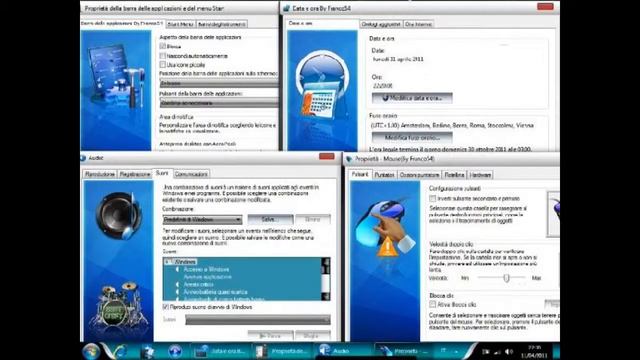Open the Combinazione sound scheme dropdown
The width and height of the screenshot is (640, 360).
(202, 220)
